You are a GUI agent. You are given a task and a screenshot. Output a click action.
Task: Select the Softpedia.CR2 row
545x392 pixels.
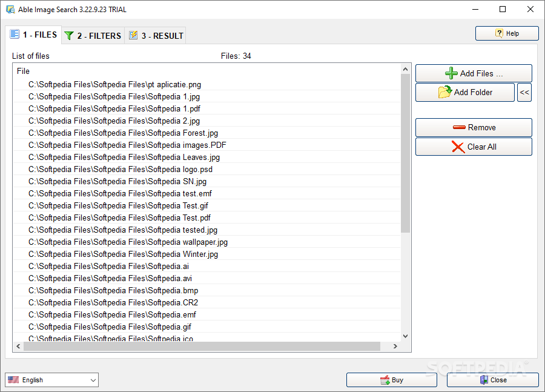(207, 302)
